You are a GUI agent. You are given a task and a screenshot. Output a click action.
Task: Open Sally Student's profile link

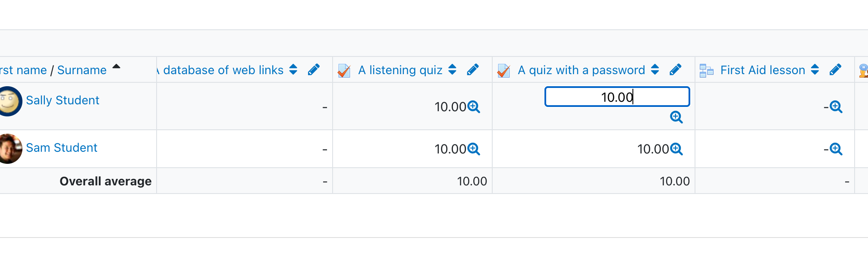(63, 100)
